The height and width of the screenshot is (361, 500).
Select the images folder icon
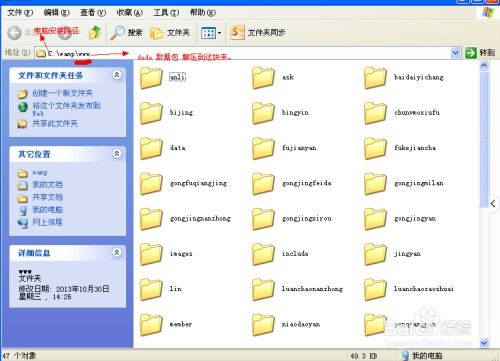click(x=151, y=254)
